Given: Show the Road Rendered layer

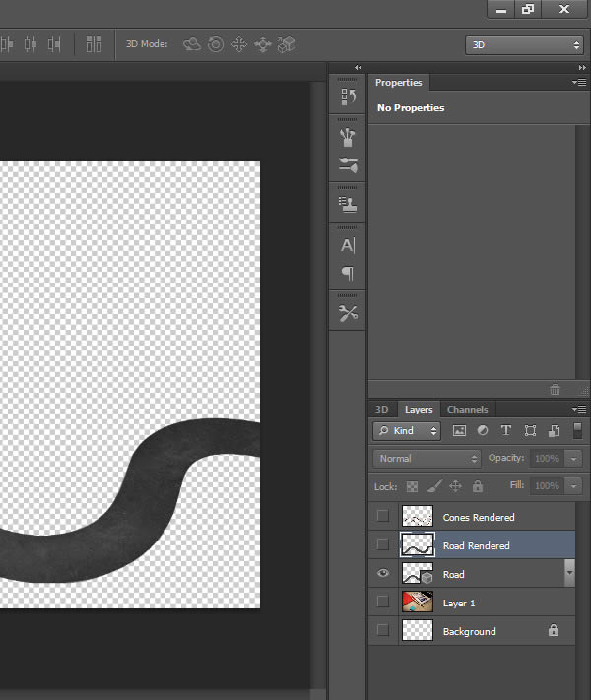Looking at the screenshot, I should 383,544.
